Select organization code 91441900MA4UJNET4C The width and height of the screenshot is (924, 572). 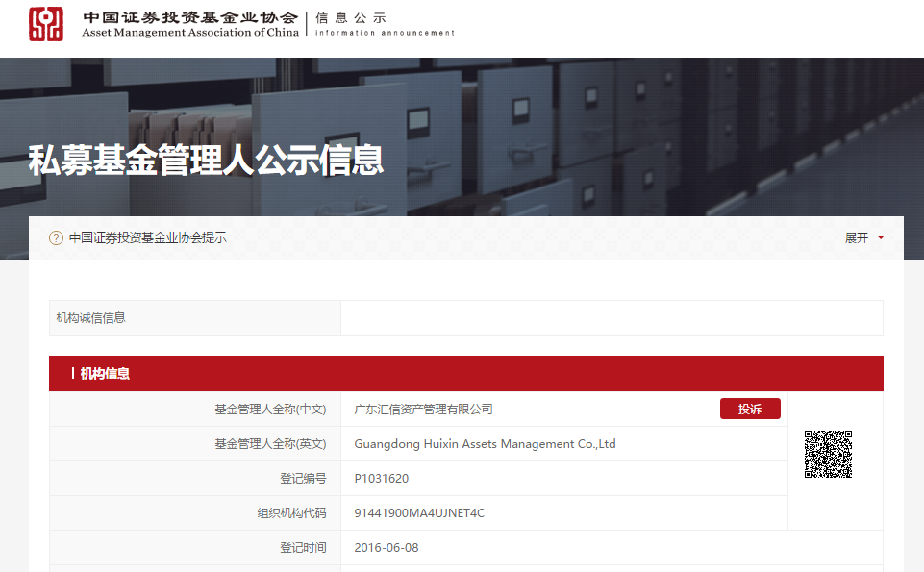tap(419, 513)
